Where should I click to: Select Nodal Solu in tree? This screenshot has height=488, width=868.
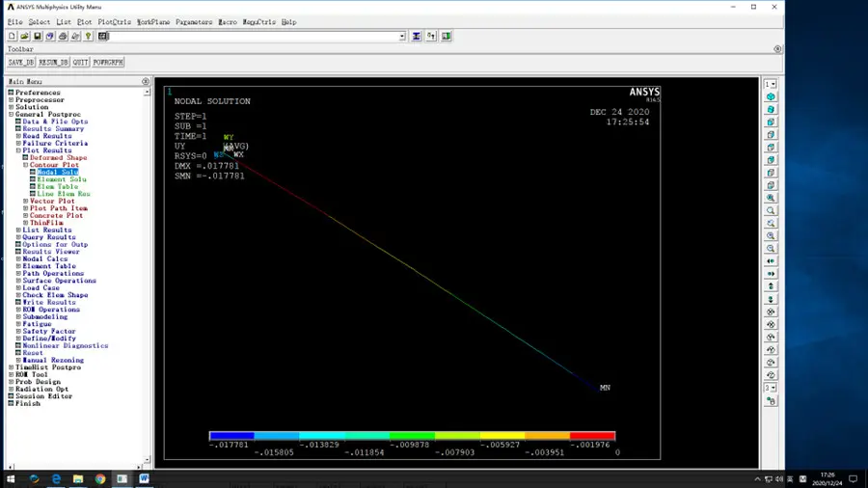58,172
